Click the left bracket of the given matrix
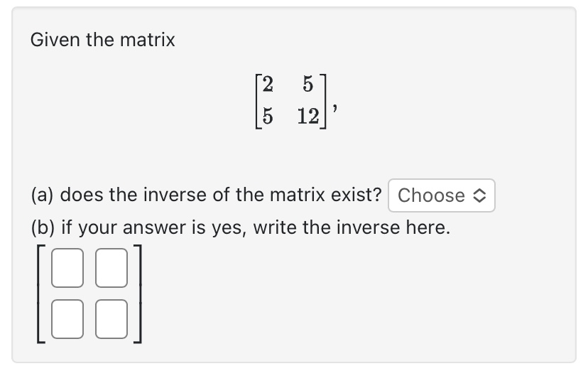 point(258,102)
